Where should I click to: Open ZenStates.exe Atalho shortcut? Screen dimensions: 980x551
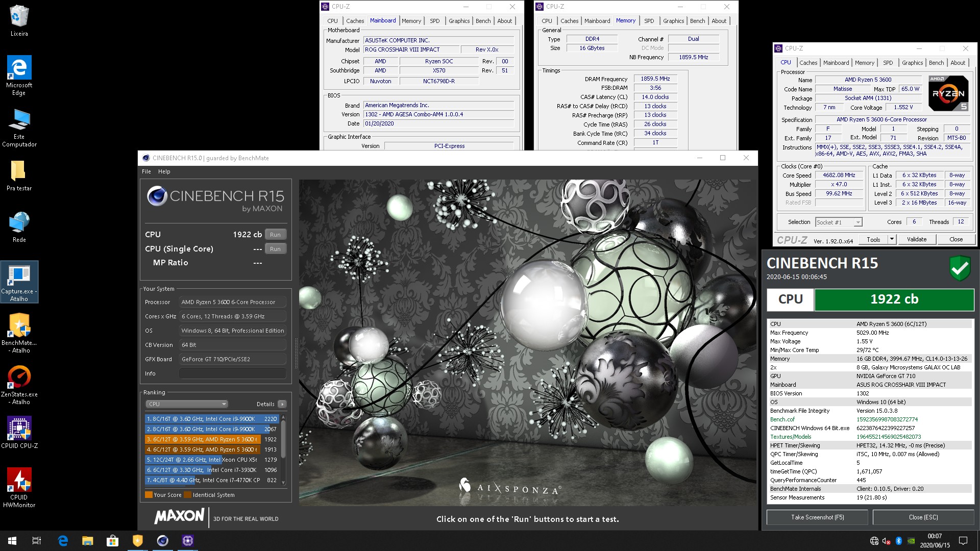[x=19, y=384]
